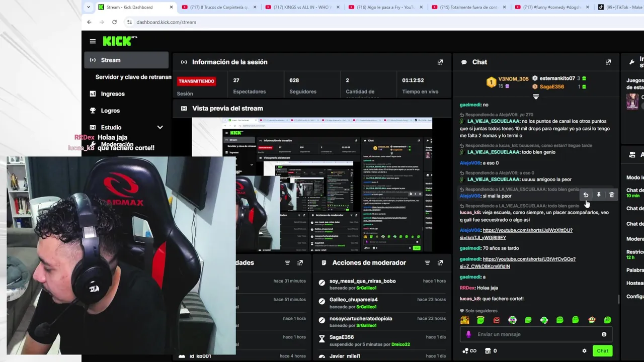The height and width of the screenshot is (362, 644).
Task: Switch to the KINGS vs ALL IN tab
Action: click(x=302, y=7)
